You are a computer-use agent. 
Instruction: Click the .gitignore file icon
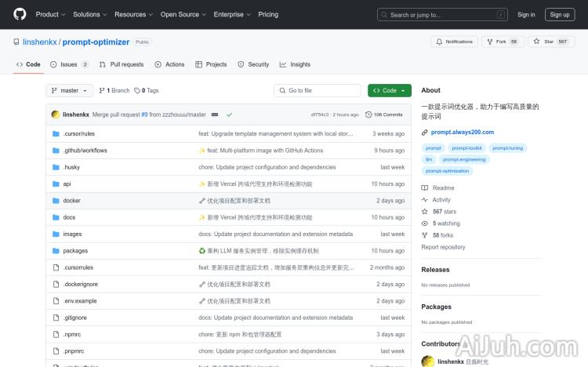point(56,318)
